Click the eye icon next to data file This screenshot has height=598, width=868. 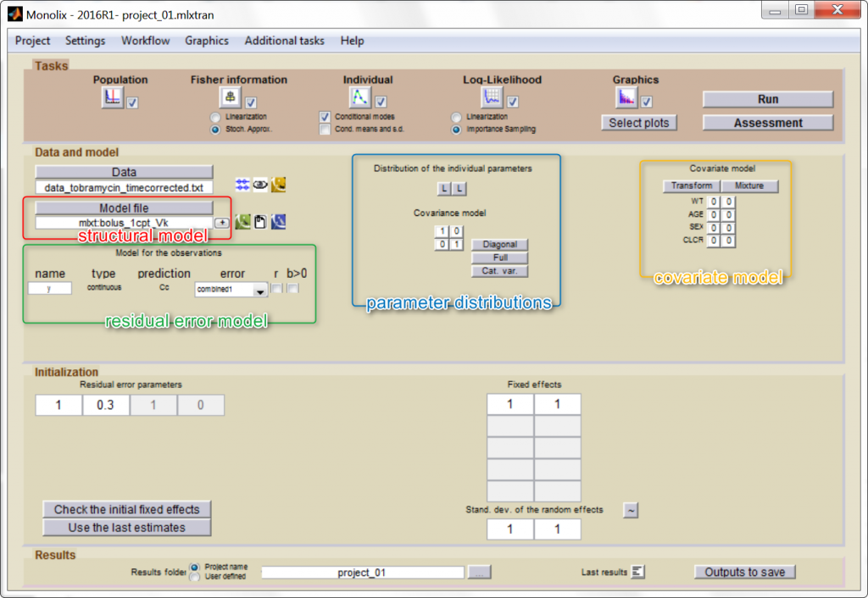pos(260,185)
